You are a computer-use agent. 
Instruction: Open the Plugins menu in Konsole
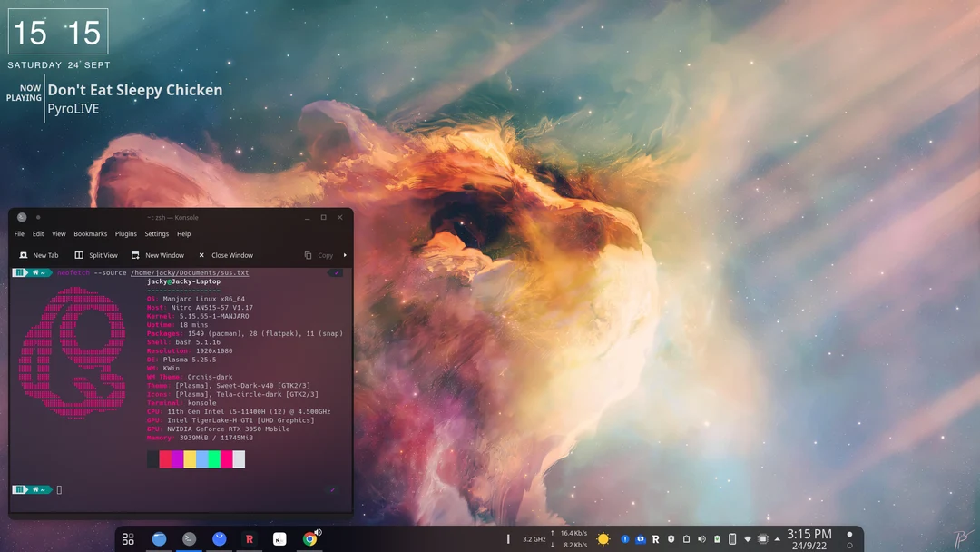(x=125, y=233)
